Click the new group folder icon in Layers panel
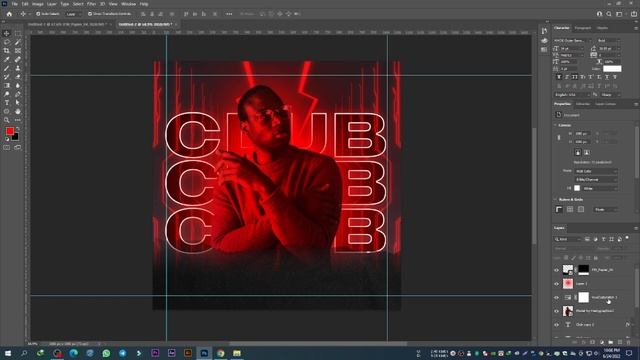The image size is (640, 360). 610,342
